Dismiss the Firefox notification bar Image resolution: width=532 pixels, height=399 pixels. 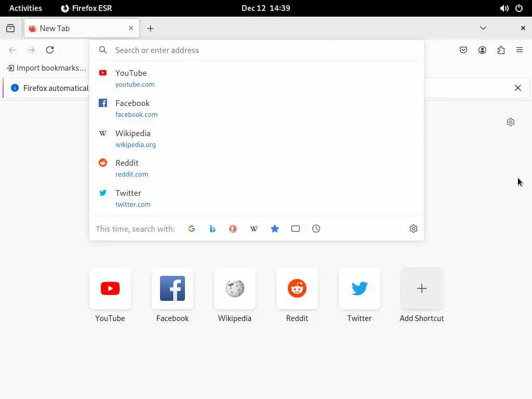pyautogui.click(x=518, y=88)
